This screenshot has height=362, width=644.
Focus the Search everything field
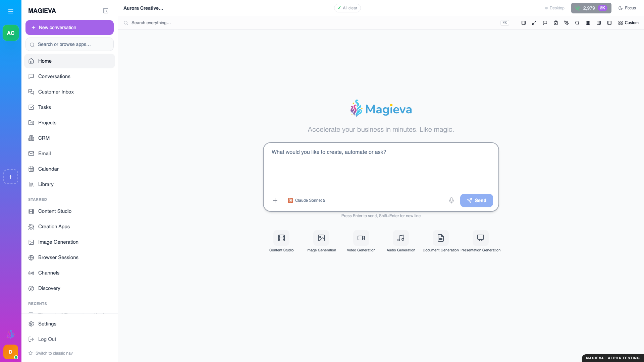pyautogui.click(x=312, y=23)
